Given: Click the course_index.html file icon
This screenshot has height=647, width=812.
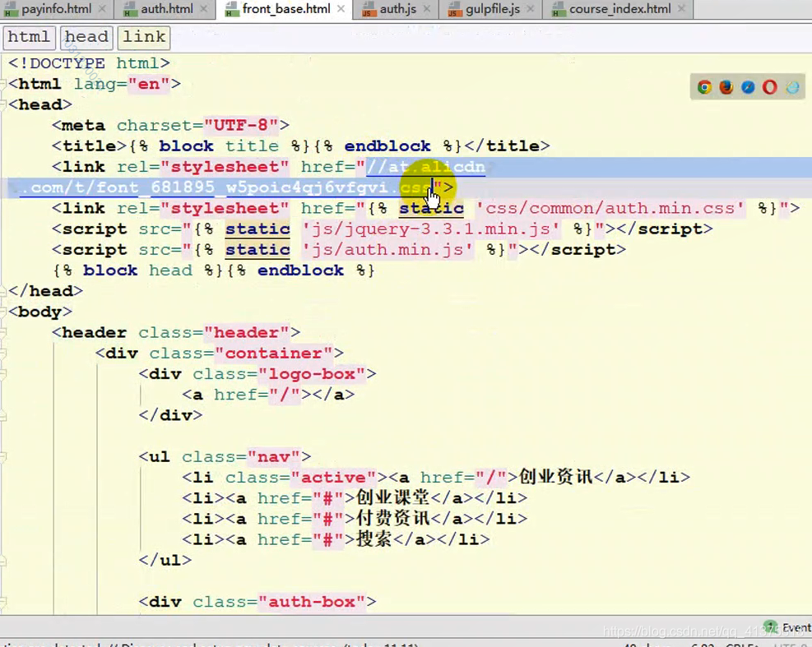Looking at the screenshot, I should pyautogui.click(x=558, y=9).
